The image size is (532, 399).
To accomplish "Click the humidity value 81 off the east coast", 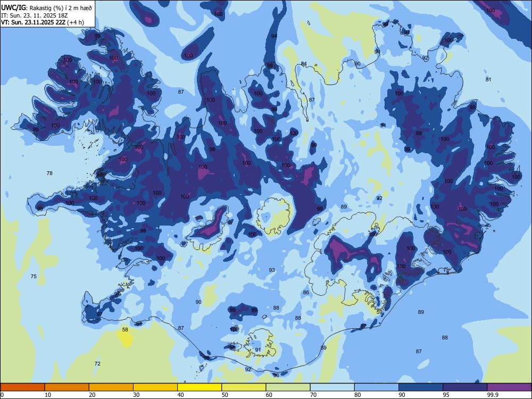I will pos(488,79).
